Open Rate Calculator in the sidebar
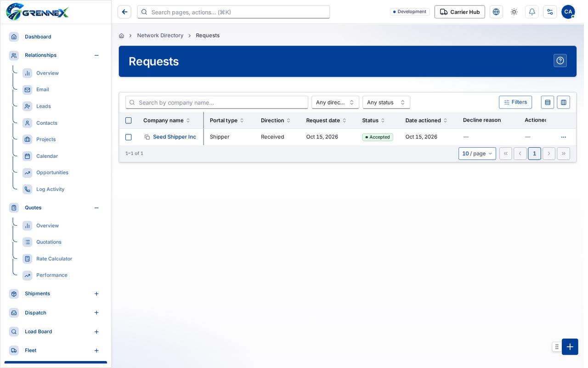 coord(54,259)
